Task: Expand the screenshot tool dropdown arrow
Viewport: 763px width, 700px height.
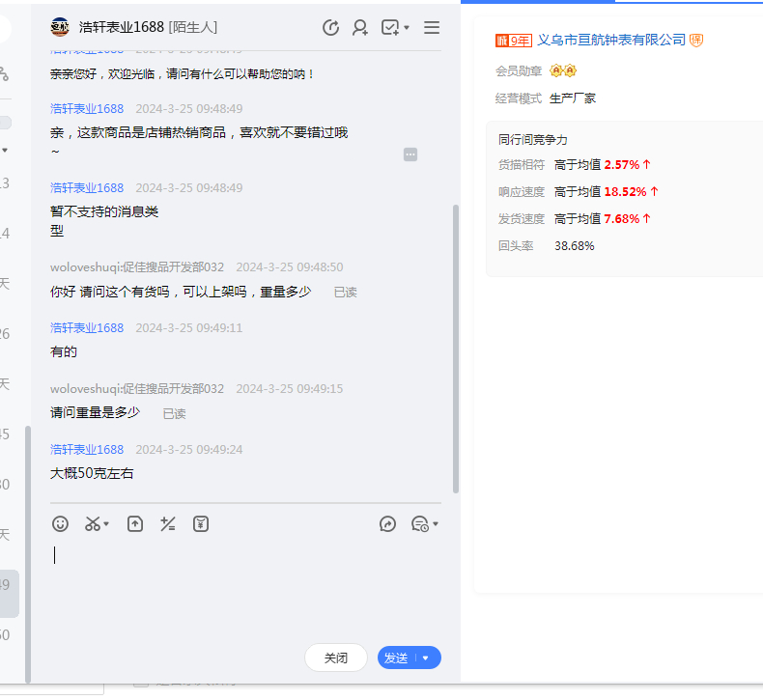Action: click(106, 525)
